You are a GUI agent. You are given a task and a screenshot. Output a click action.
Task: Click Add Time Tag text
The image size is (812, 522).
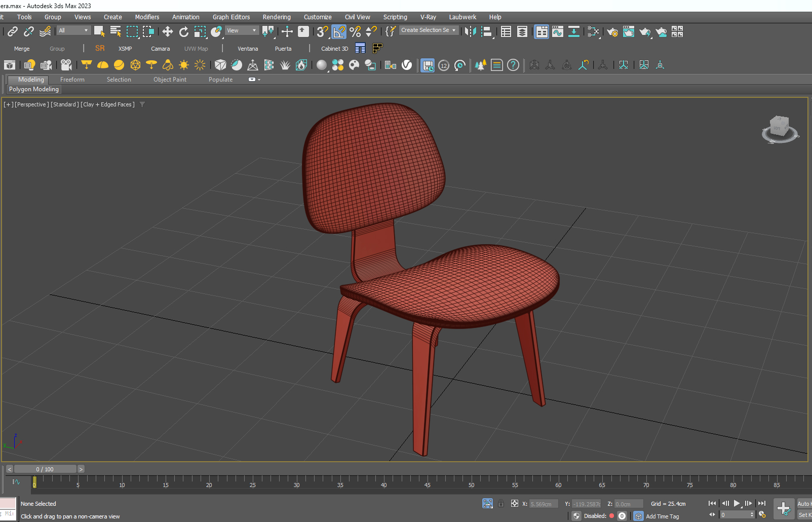[x=662, y=516]
